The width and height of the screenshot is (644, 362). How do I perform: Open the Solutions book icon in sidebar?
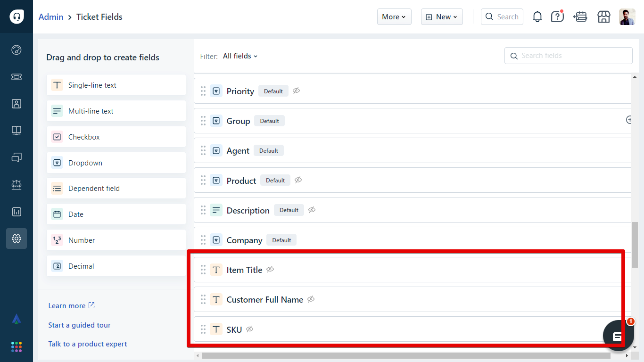pyautogui.click(x=17, y=131)
